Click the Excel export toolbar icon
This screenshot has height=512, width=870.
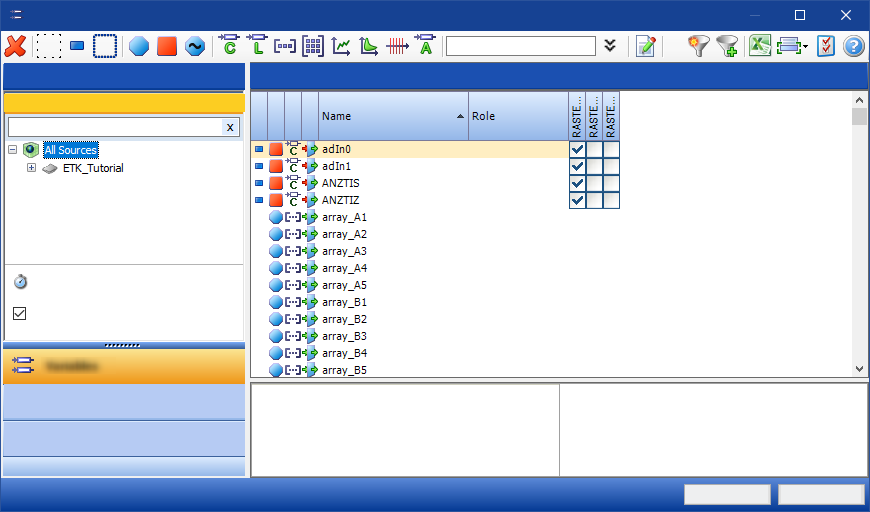(x=760, y=46)
